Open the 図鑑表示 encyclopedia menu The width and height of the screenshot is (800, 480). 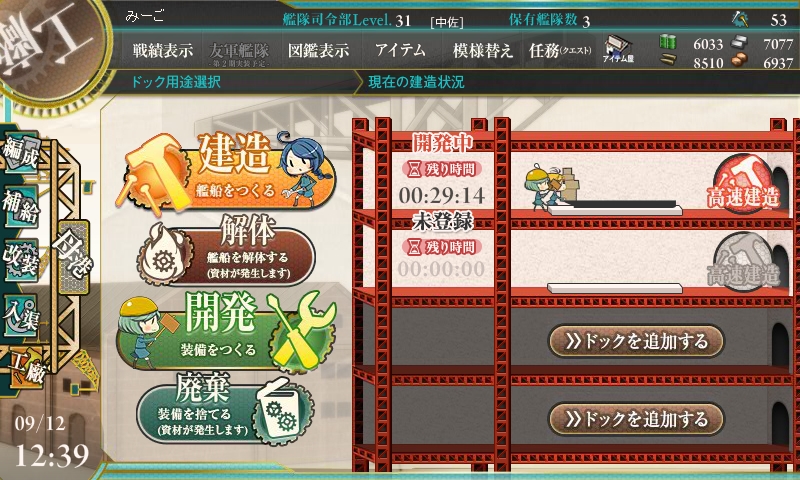pos(318,50)
